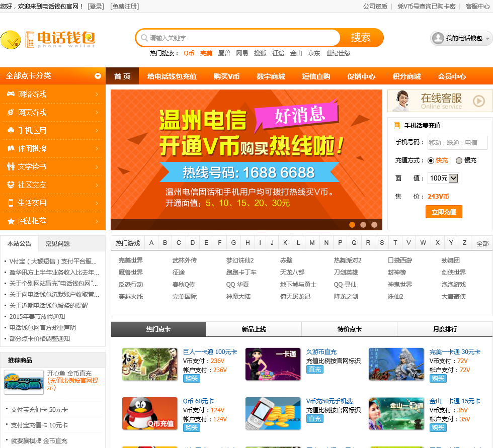Image resolution: width=493 pixels, height=448 pixels.
Task: Open 支付宝充值卡 50元卡 recommended item
Action: pyautogui.click(x=39, y=409)
